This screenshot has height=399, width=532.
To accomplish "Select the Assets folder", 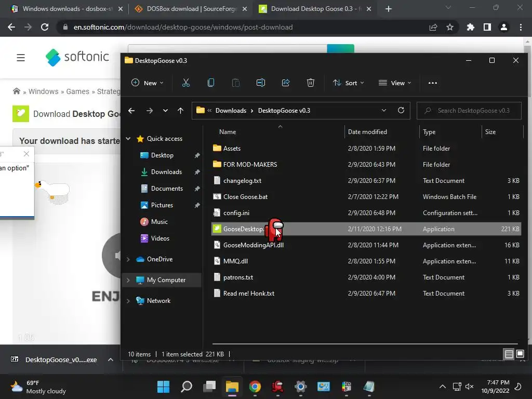I will (x=366, y=148).
